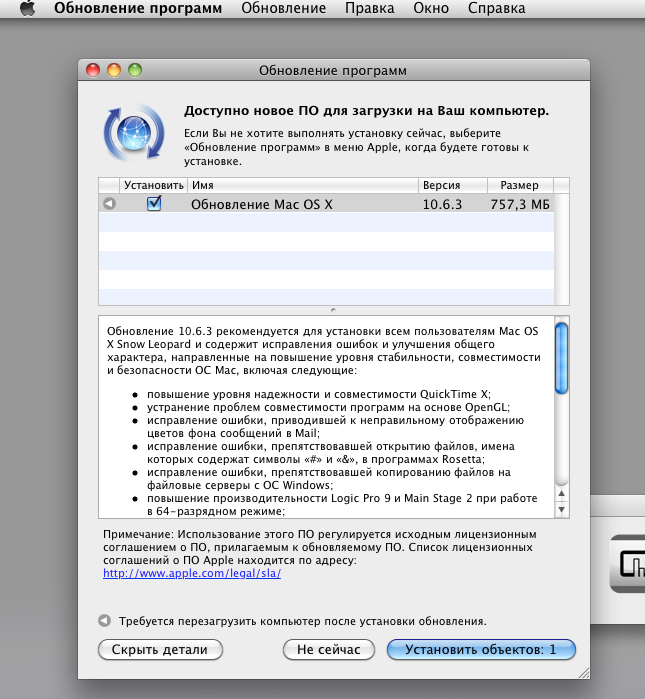Uncheck install checkbox for Обновление Mac OS X
The image size is (645, 699).
154,204
